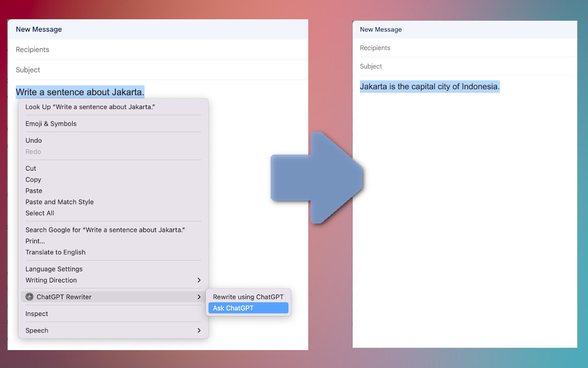Open Emoji & Symbols from context menu
Image resolution: width=588 pixels, height=368 pixels.
coord(113,124)
